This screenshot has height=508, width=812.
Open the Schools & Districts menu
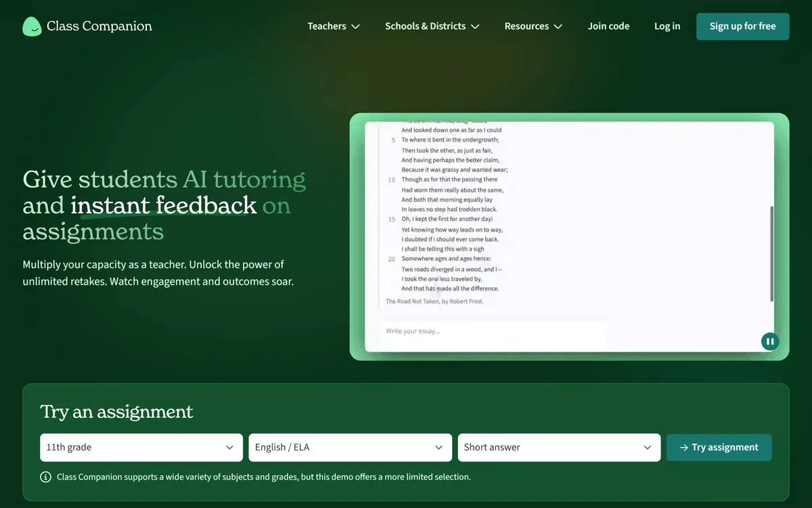point(432,26)
